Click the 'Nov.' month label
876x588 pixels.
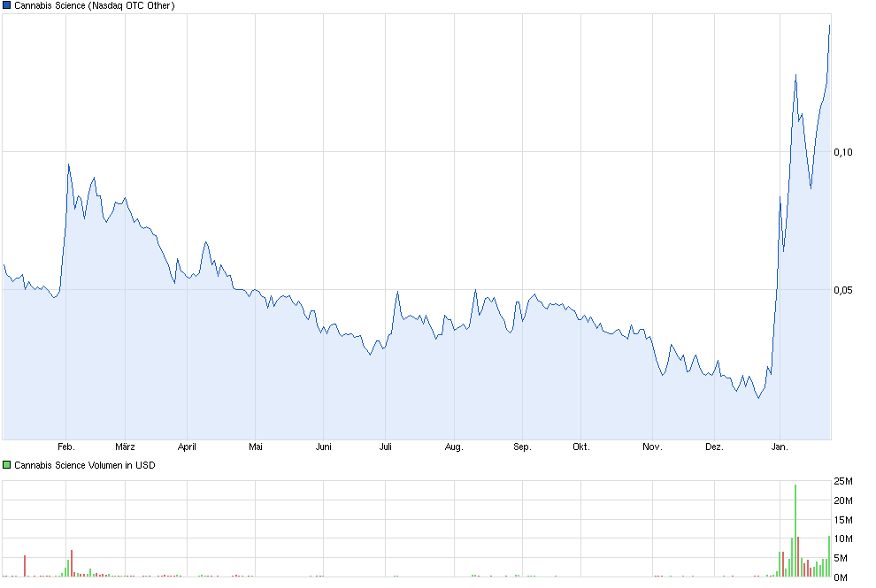click(x=652, y=447)
